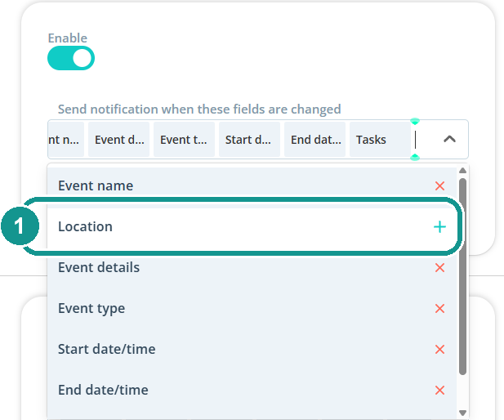This screenshot has height=420, width=504.
Task: Select the Event type option
Action: pyautogui.click(x=252, y=308)
